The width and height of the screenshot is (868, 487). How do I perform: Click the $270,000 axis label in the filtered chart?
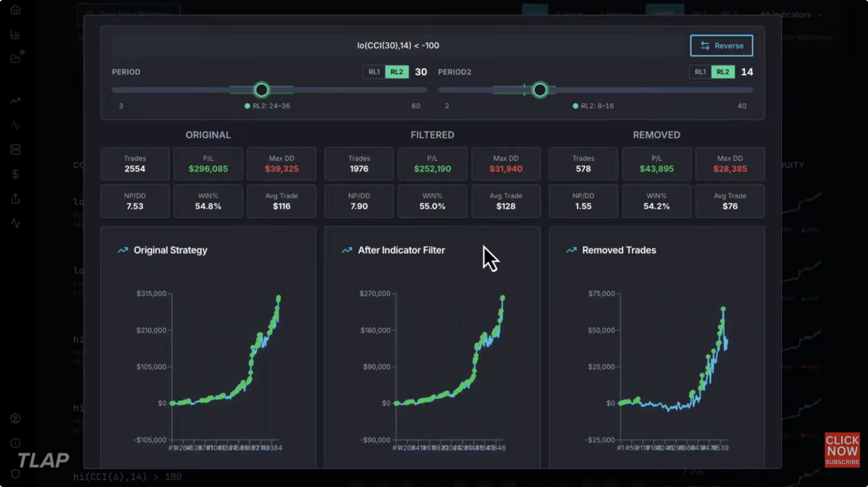click(375, 294)
